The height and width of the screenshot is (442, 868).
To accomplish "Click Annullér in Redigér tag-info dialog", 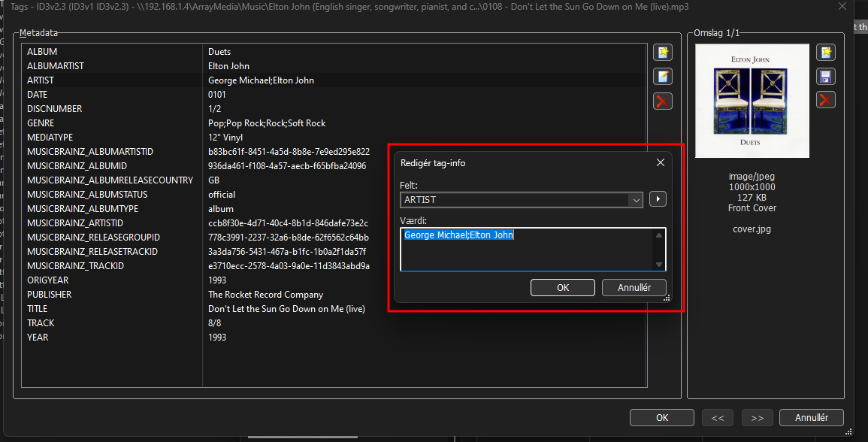I will pos(634,287).
